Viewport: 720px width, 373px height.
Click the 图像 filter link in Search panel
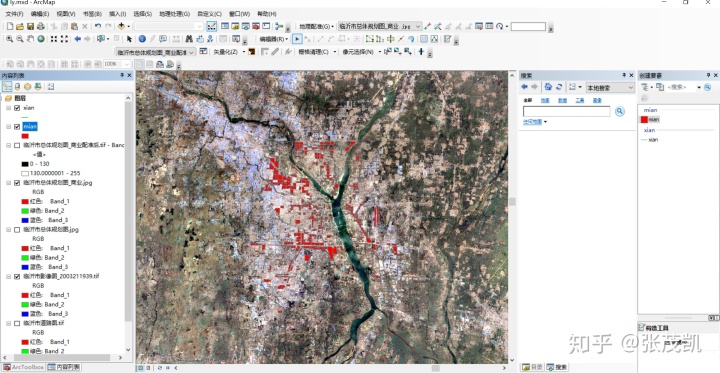[x=597, y=100]
